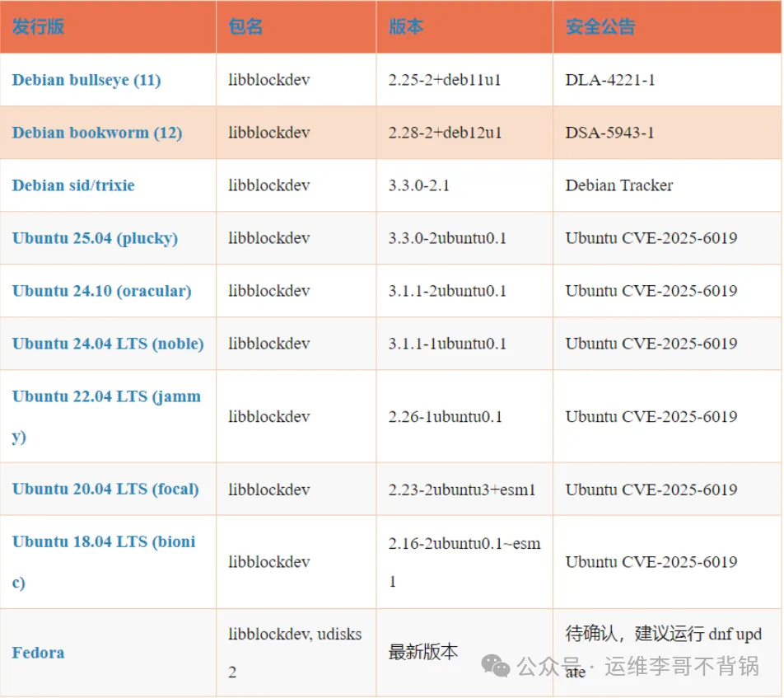Open the Fedora distribution link
784x698 pixels.
[38, 653]
